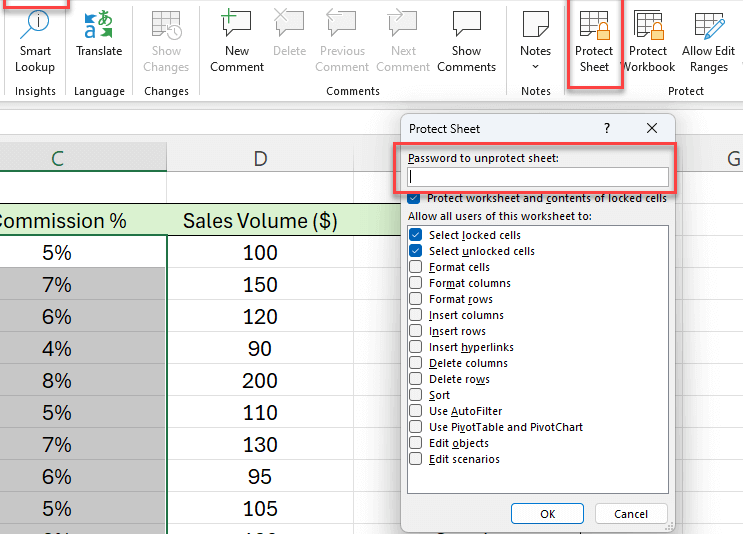
Task: Select the cell containing 120
Action: 260,316
